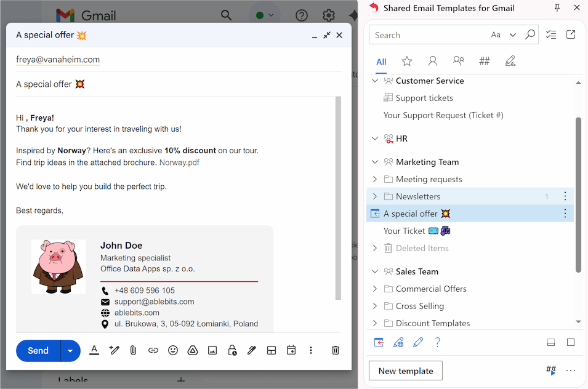Viewport: 588px width, 389px height.
Task: Toggle the Aa match case search option
Action: [496, 35]
